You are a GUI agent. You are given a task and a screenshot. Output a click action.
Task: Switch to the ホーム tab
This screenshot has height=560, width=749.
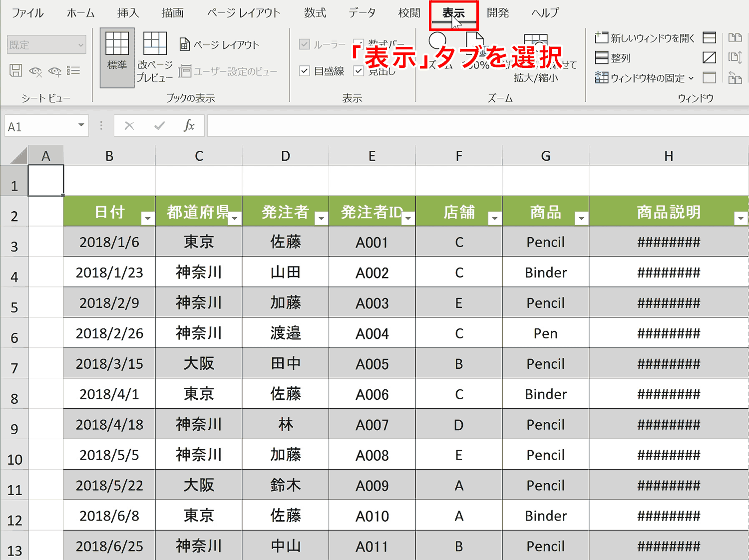click(x=80, y=13)
